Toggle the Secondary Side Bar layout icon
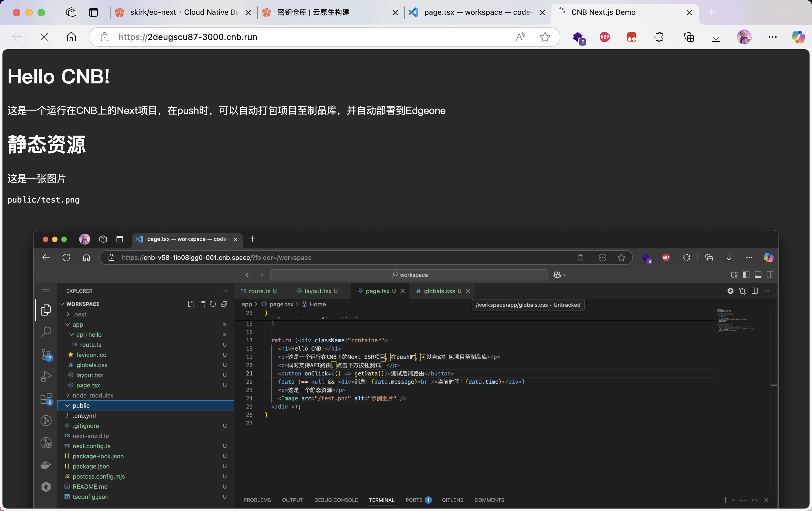 (x=770, y=275)
